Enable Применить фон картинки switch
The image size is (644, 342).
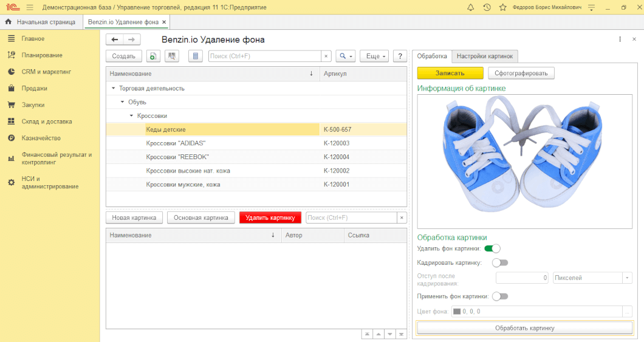point(500,296)
